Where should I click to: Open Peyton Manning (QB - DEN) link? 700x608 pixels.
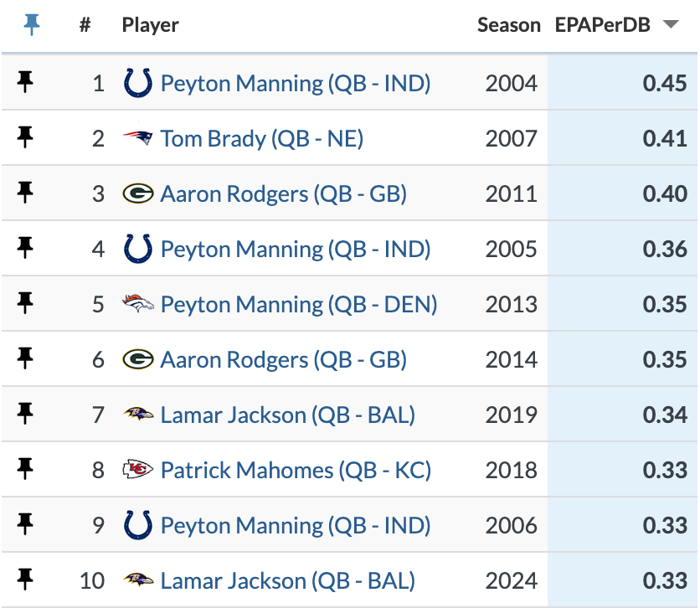coord(299,304)
